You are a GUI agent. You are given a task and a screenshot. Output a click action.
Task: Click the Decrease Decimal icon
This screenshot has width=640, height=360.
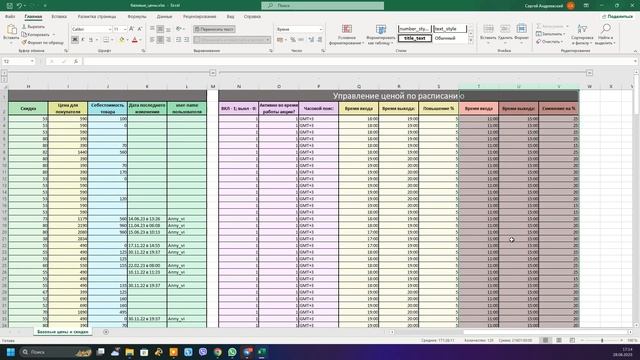pos(320,40)
